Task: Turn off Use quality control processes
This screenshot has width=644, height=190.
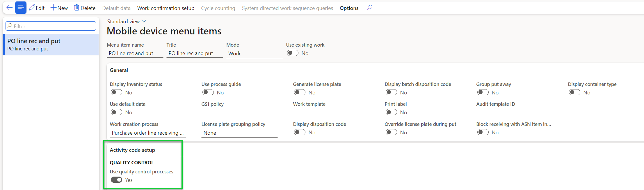Action: (x=116, y=180)
